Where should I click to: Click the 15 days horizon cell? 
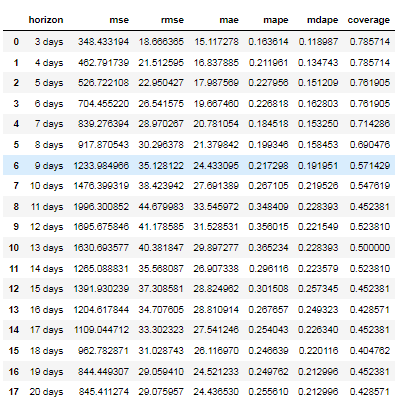click(46, 289)
